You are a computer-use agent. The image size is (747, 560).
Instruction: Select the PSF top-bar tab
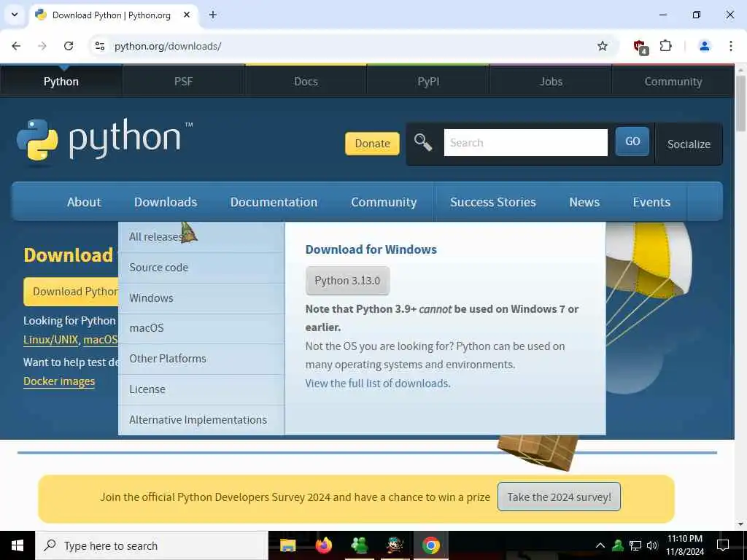pos(183,81)
